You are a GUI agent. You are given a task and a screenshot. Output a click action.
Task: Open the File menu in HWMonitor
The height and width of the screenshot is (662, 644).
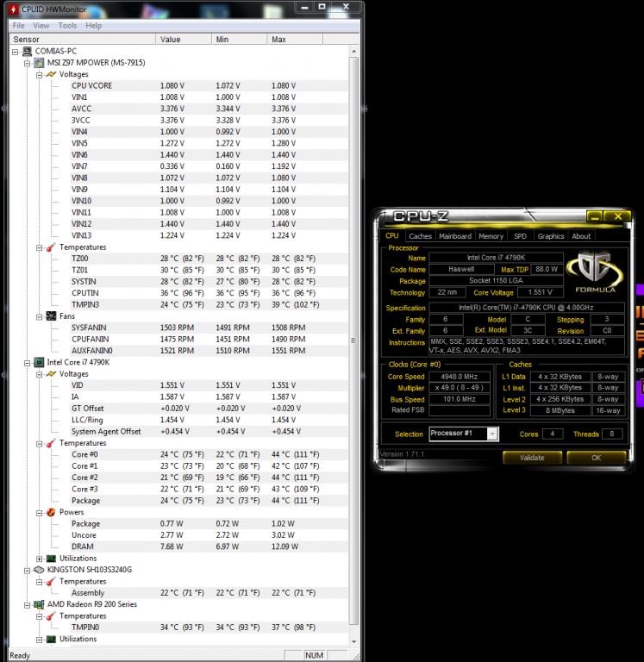click(x=19, y=26)
